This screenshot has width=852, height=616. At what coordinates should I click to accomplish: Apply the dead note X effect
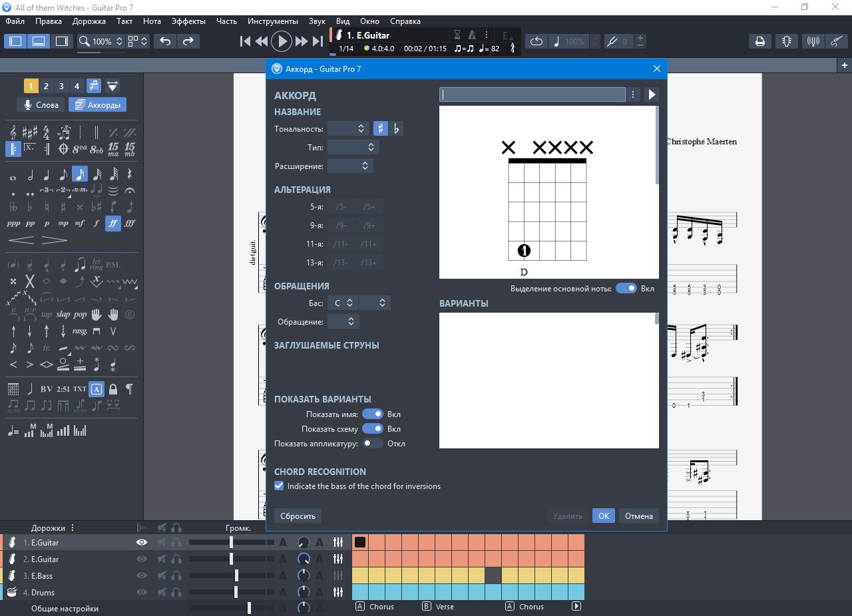(x=30, y=281)
